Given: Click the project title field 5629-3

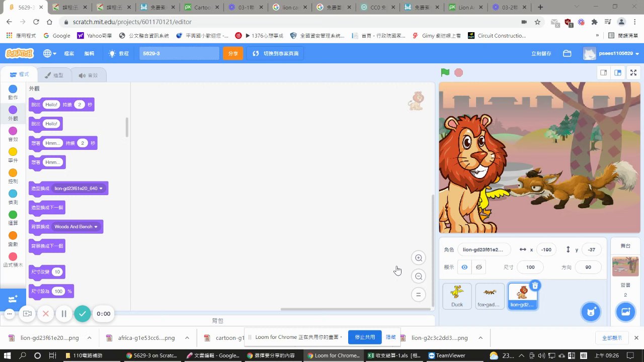Looking at the screenshot, I should click(179, 53).
